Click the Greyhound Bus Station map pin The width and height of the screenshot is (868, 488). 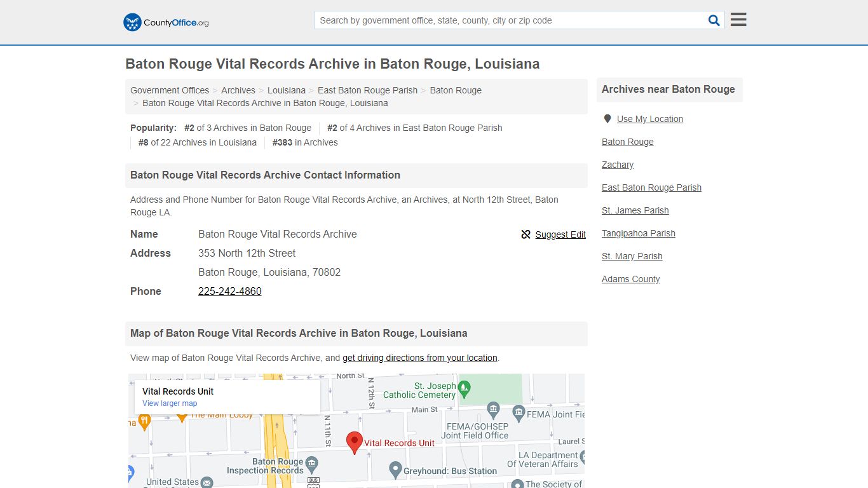pos(395,471)
